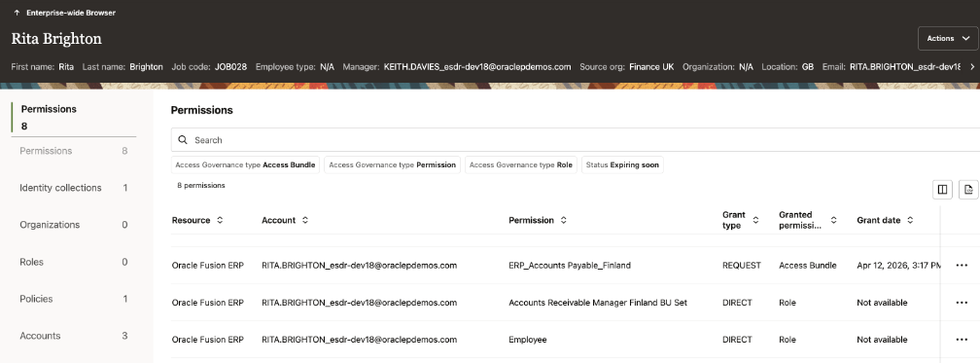Image resolution: width=980 pixels, height=364 pixels.
Task: Apply Role type filter chip
Action: [x=521, y=165]
